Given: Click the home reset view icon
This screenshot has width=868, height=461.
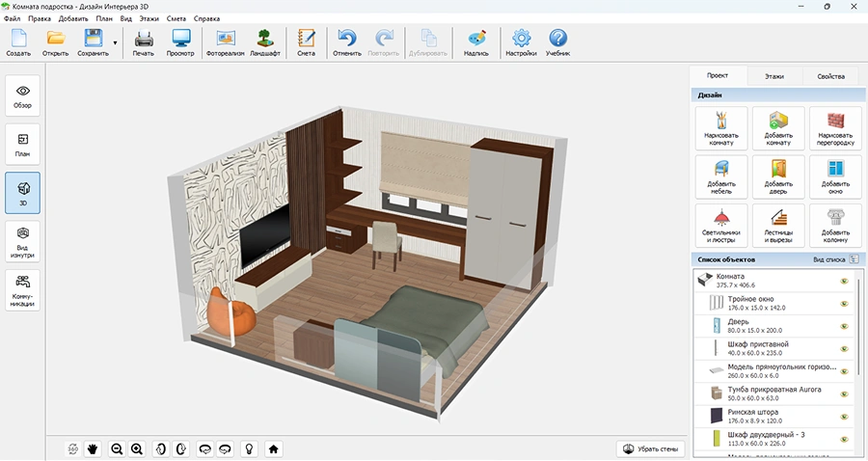Looking at the screenshot, I should pyautogui.click(x=274, y=448).
